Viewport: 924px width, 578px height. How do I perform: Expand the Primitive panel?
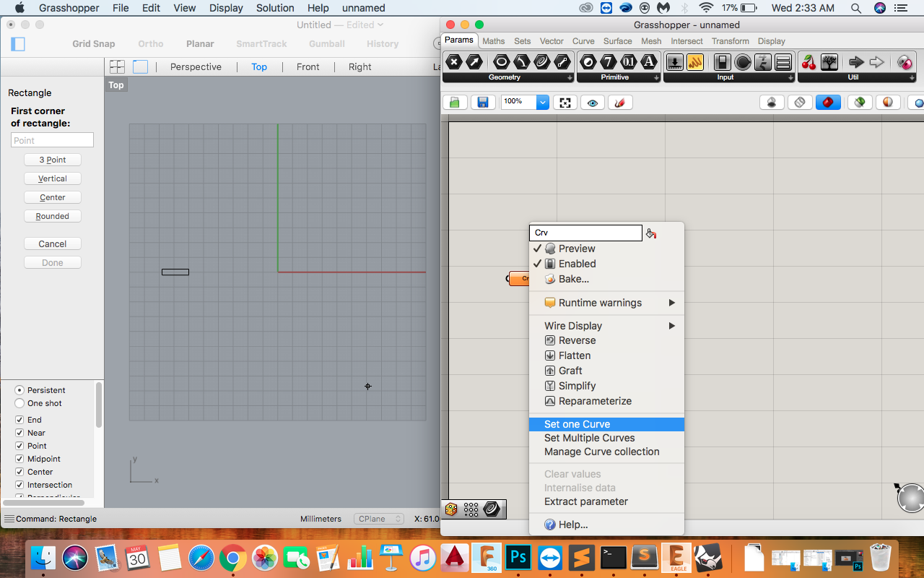(656, 77)
